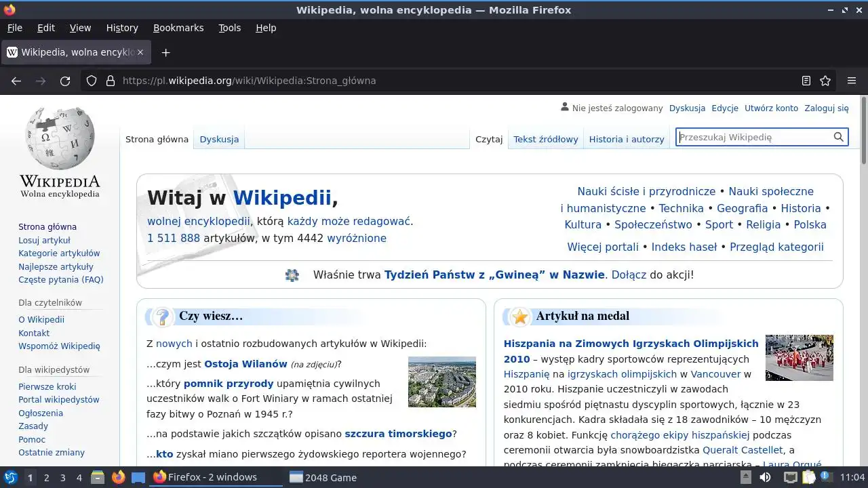This screenshot has height=488, width=868.
Task: Open Losuj artykuł in sidebar
Action: click(x=44, y=240)
